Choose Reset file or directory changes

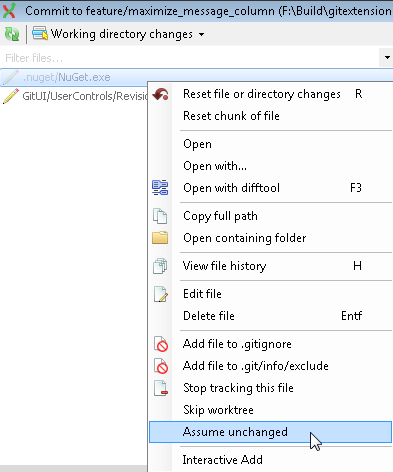click(x=271, y=94)
